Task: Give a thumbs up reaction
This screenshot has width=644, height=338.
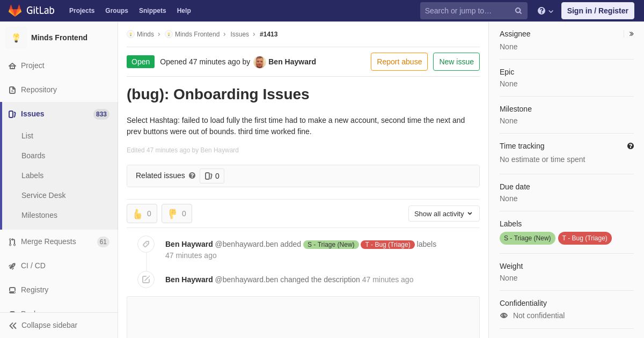Action: 142,214
